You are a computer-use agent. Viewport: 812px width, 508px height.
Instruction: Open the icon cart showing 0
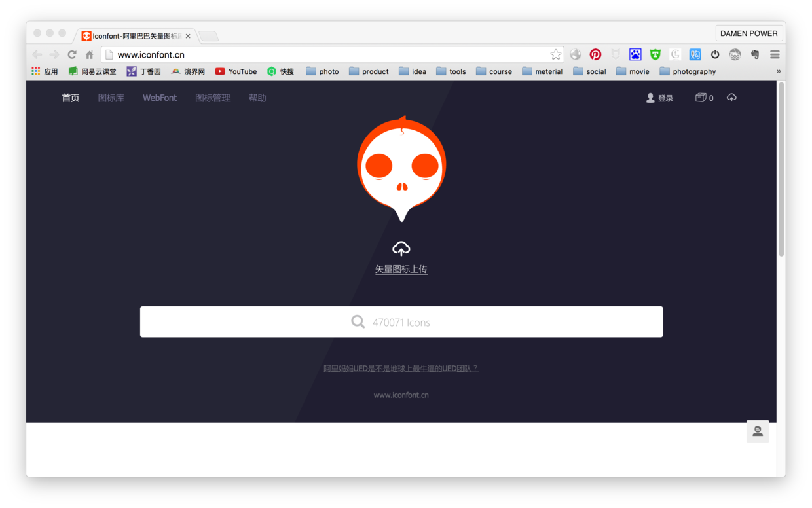704,98
